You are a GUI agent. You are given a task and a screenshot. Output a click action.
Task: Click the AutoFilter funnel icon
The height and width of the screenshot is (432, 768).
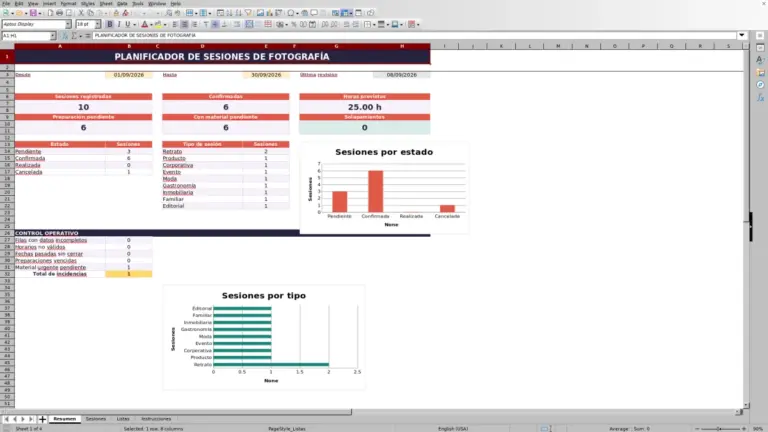pos(248,13)
